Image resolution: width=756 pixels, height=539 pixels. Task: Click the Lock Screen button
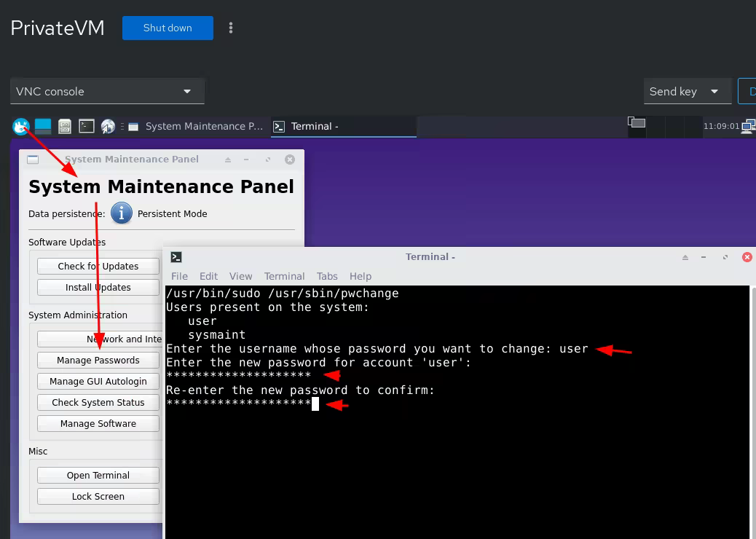[x=98, y=496]
